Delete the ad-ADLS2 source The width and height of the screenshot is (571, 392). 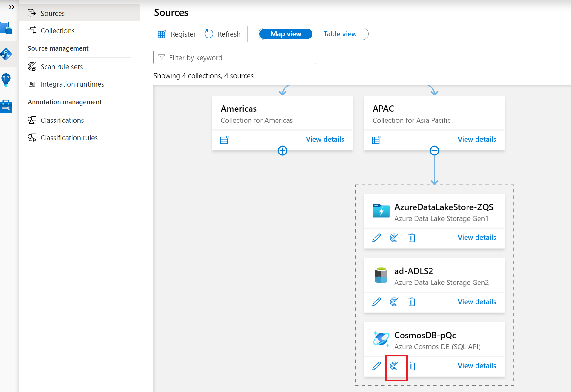coord(412,302)
